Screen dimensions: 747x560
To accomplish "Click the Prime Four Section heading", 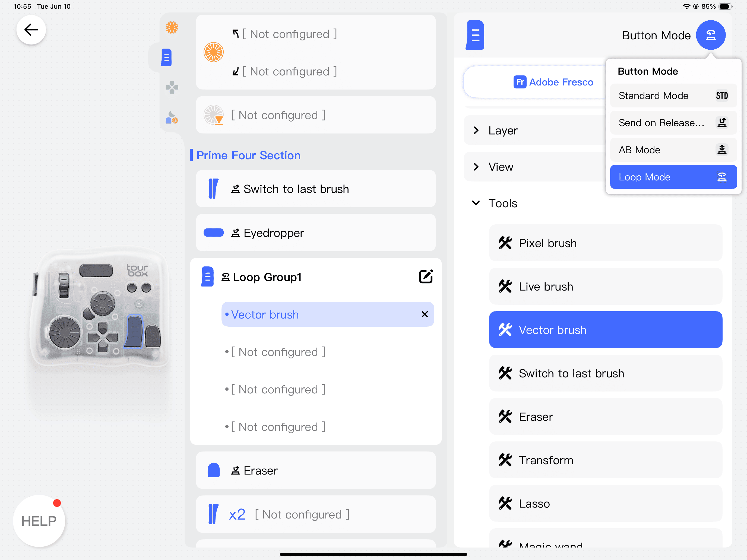I will [249, 155].
